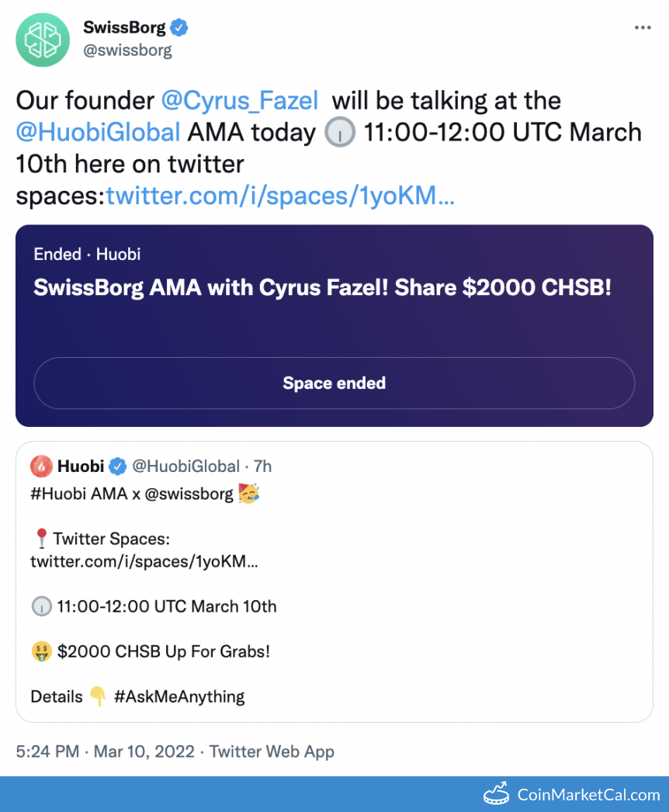
Task: Click the red pin icon by Twitter Spaces
Action: click(x=41, y=538)
